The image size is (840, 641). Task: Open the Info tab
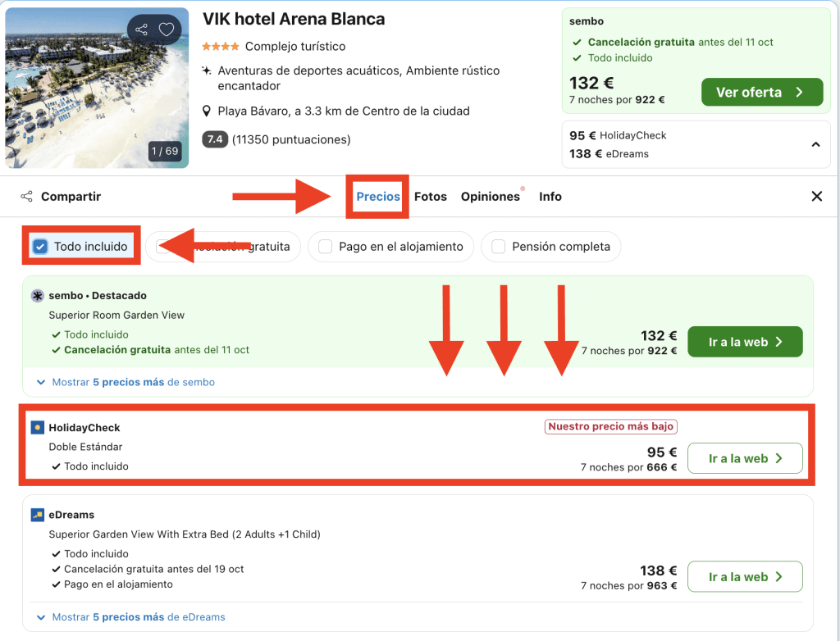550,197
